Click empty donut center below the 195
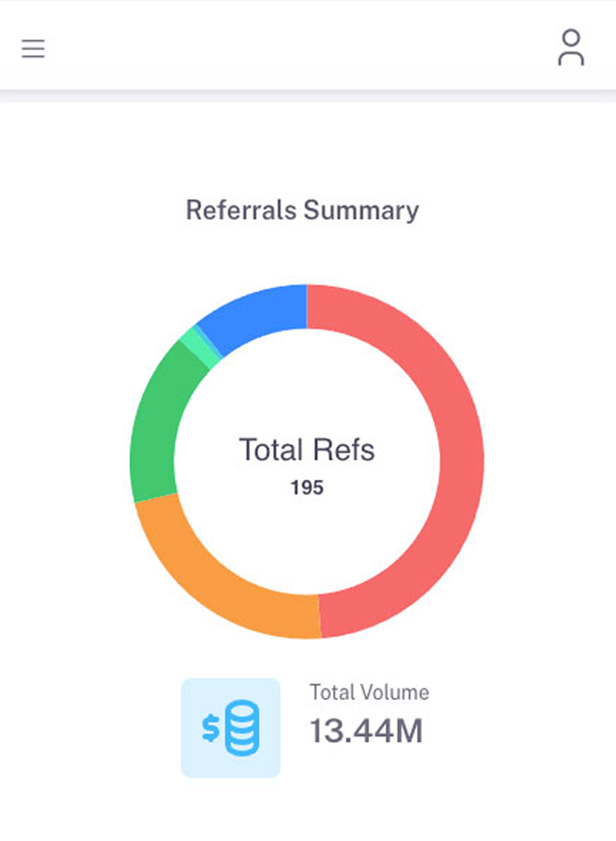The height and width of the screenshot is (841, 616). 307,543
